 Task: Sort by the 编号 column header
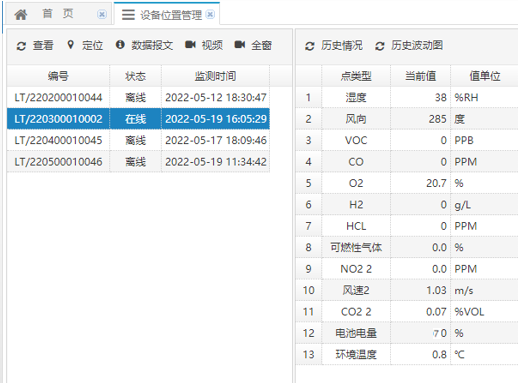(58, 76)
